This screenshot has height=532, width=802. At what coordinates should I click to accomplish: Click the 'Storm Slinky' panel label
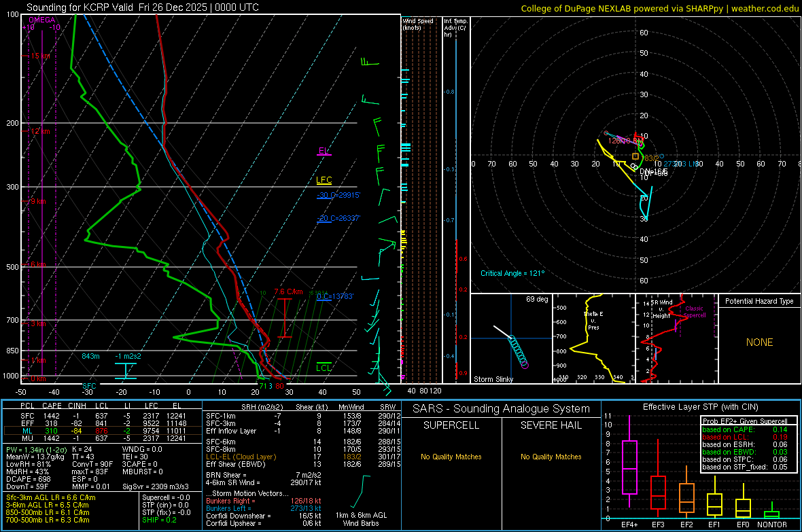click(493, 379)
